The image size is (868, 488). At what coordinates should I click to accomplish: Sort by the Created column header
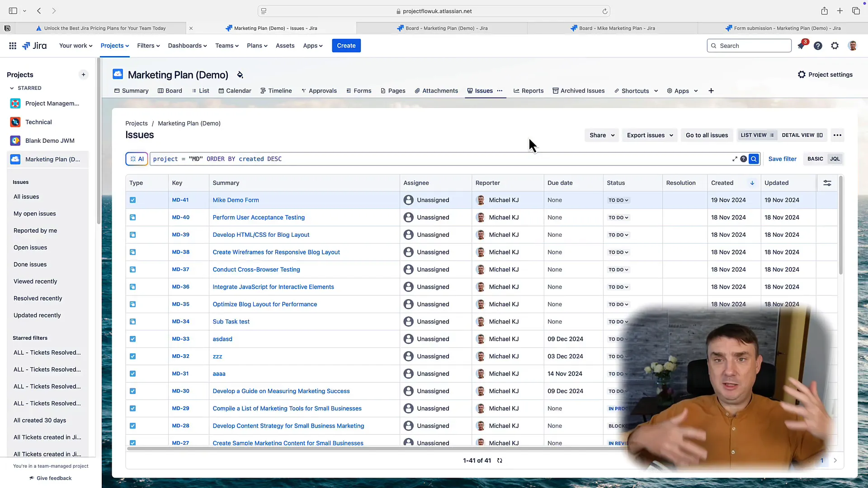pyautogui.click(x=734, y=183)
